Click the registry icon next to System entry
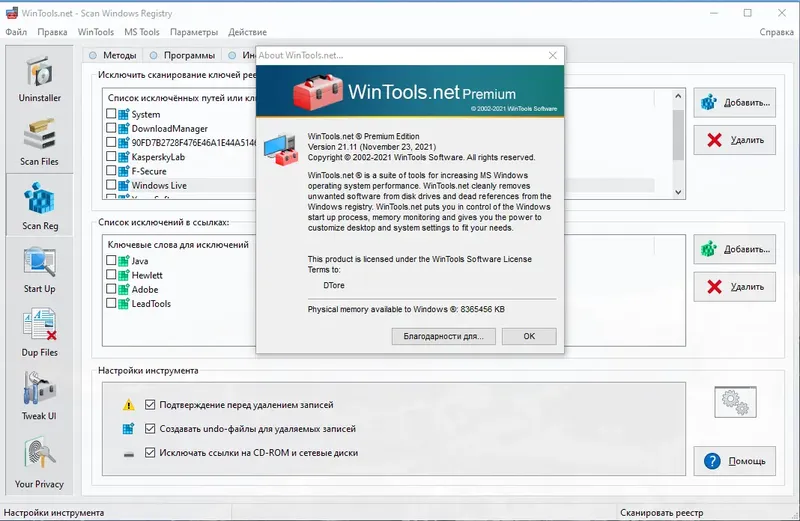The image size is (800, 521). pos(123,114)
